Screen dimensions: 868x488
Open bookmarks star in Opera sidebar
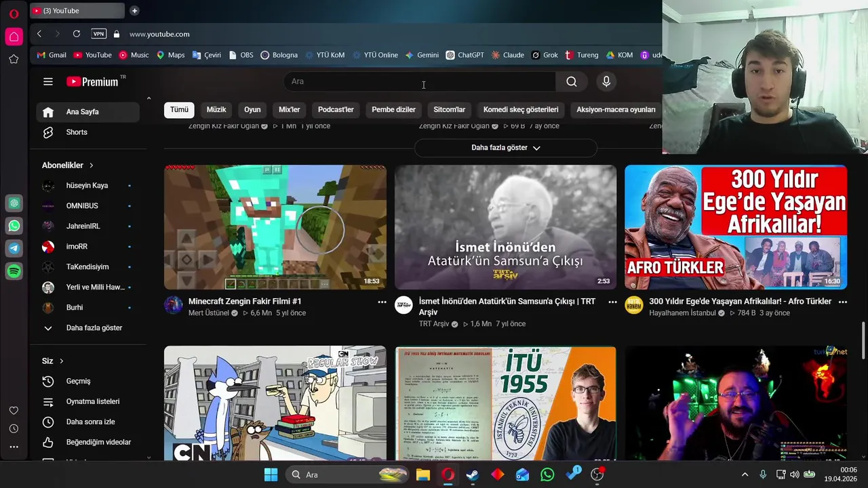[x=14, y=59]
